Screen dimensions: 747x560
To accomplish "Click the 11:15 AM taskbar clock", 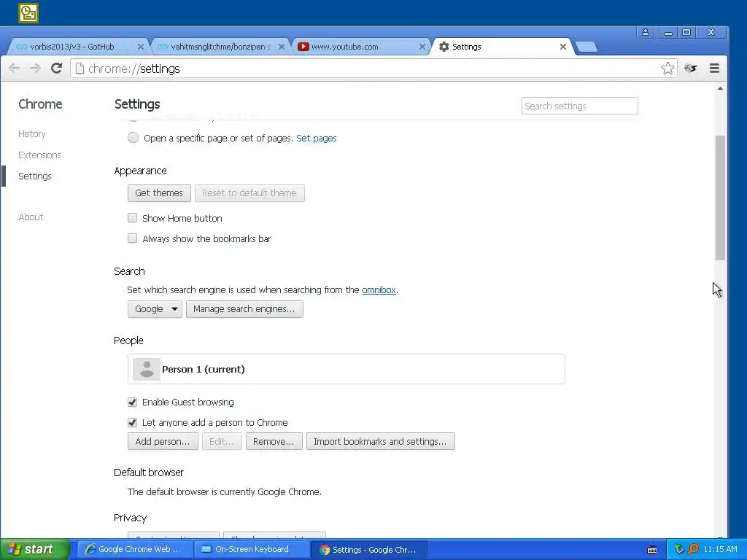I will [720, 550].
